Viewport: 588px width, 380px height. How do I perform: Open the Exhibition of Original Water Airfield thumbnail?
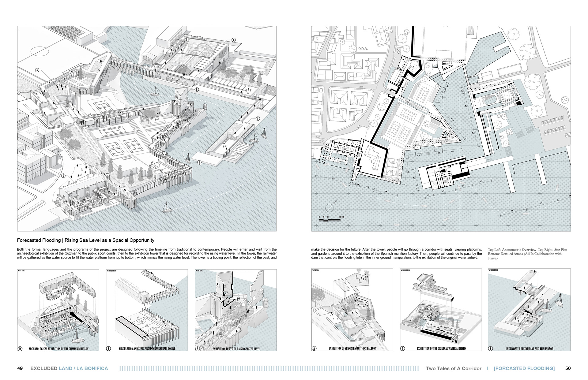tap(441, 310)
